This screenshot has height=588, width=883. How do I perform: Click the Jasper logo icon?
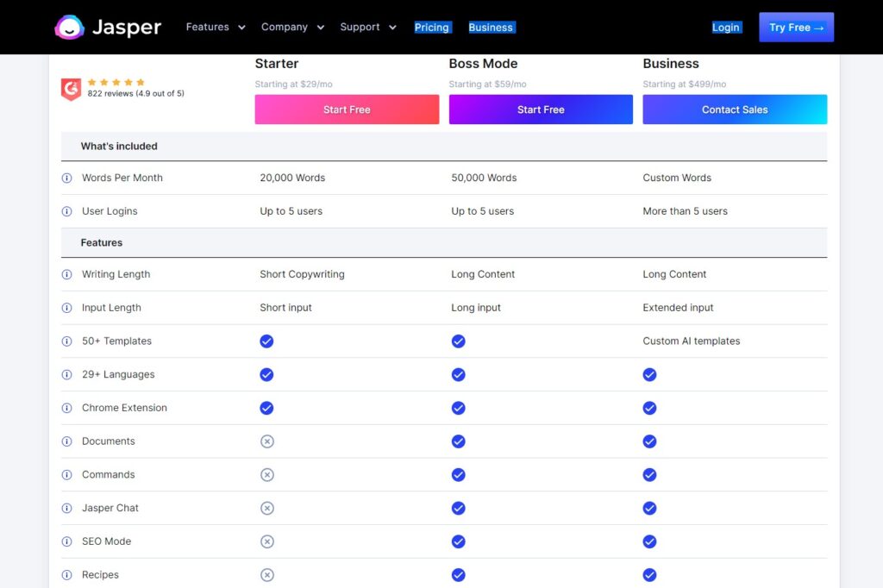(69, 27)
